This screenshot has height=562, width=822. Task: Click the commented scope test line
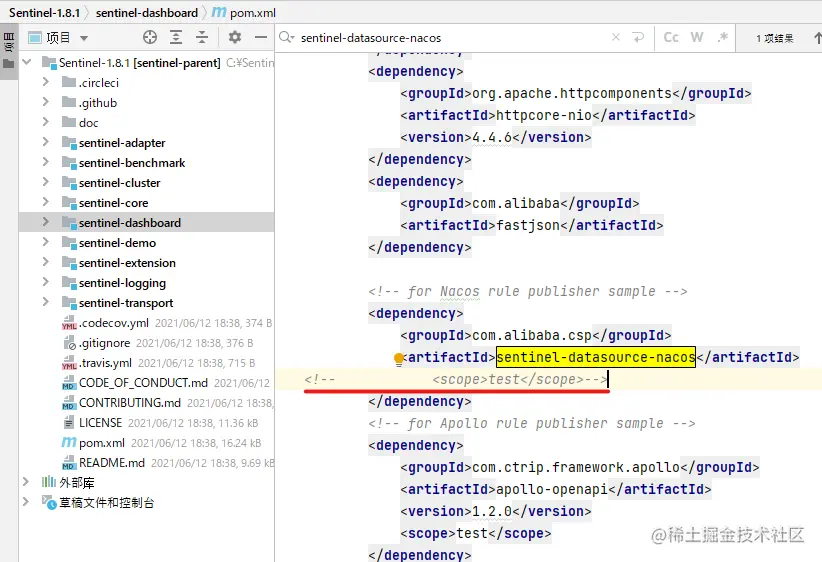pos(456,379)
